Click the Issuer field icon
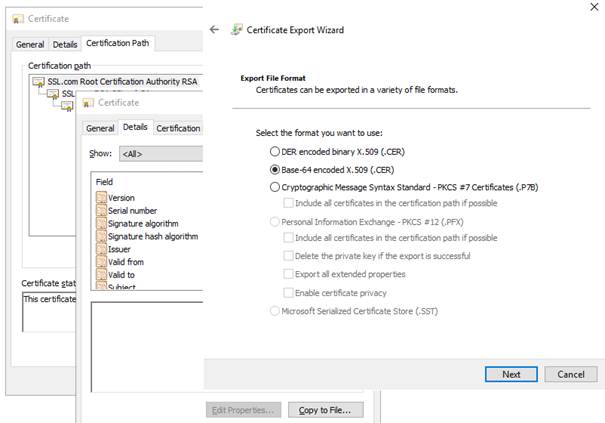 [x=101, y=249]
